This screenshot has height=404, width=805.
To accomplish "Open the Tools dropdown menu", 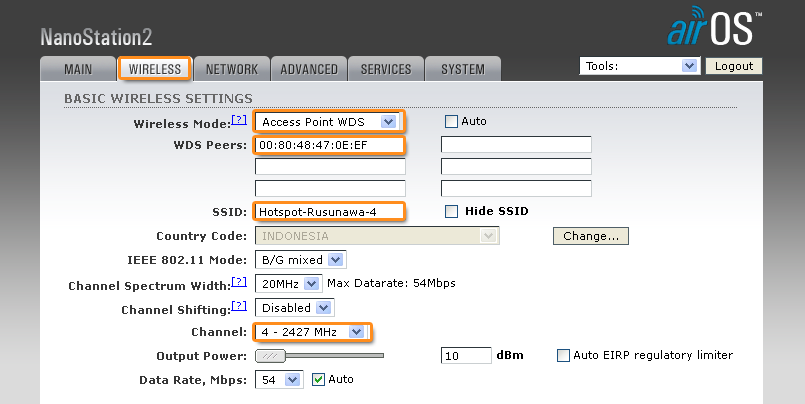I will coord(639,66).
